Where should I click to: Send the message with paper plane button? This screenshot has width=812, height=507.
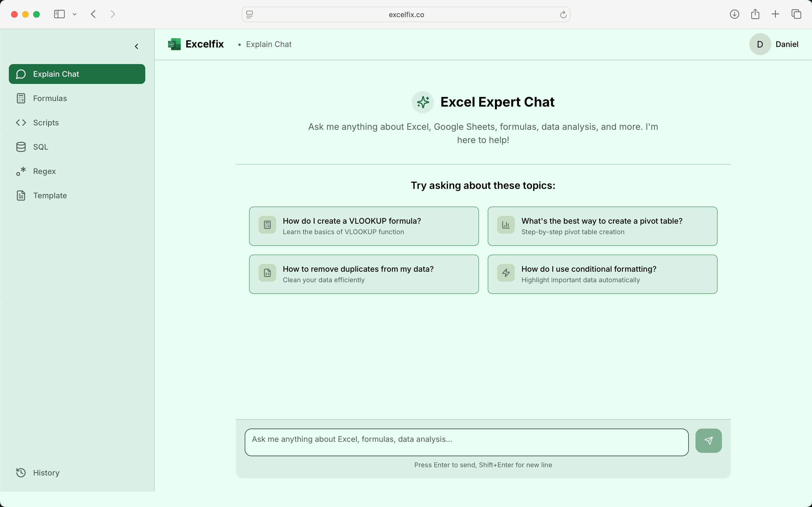[708, 441]
